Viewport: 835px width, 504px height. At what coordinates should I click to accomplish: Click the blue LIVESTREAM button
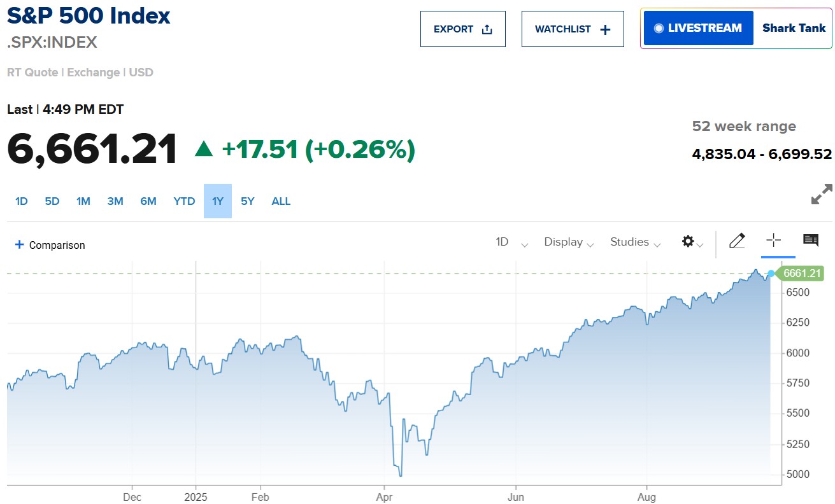coord(699,28)
